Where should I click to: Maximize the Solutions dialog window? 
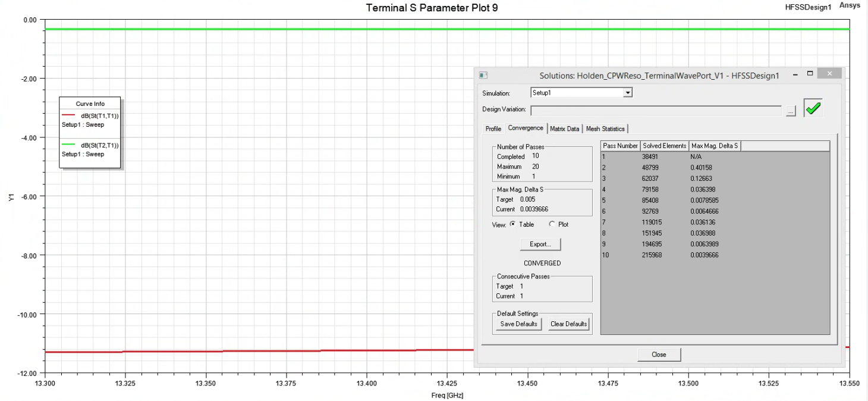809,73
